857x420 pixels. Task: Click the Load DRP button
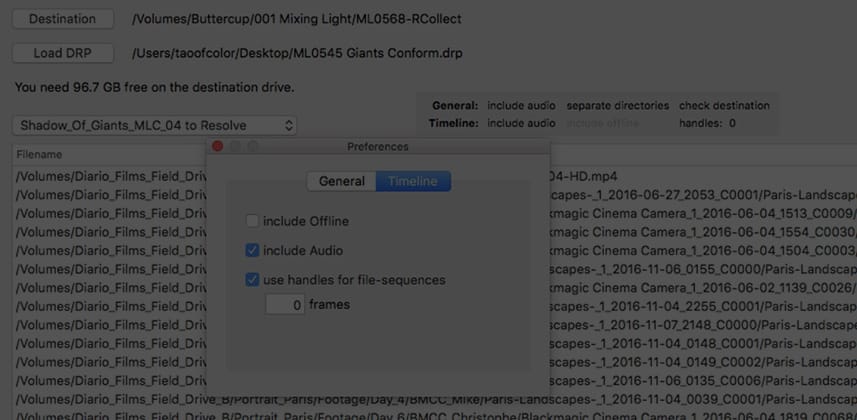pos(63,54)
